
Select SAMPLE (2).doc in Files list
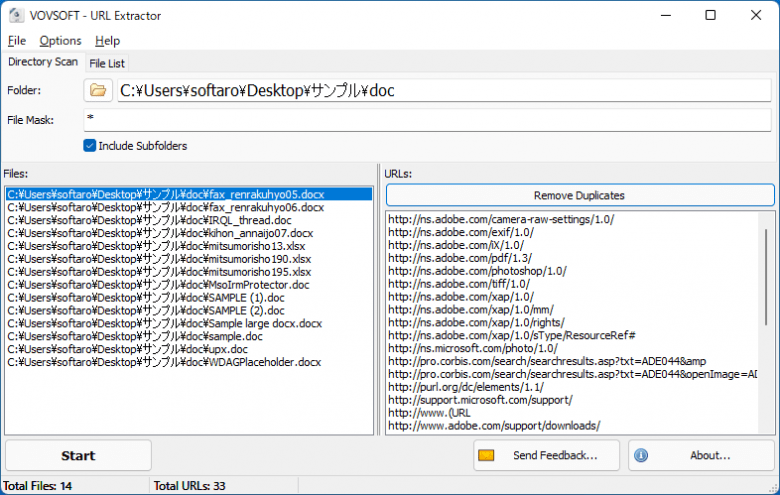[189, 311]
